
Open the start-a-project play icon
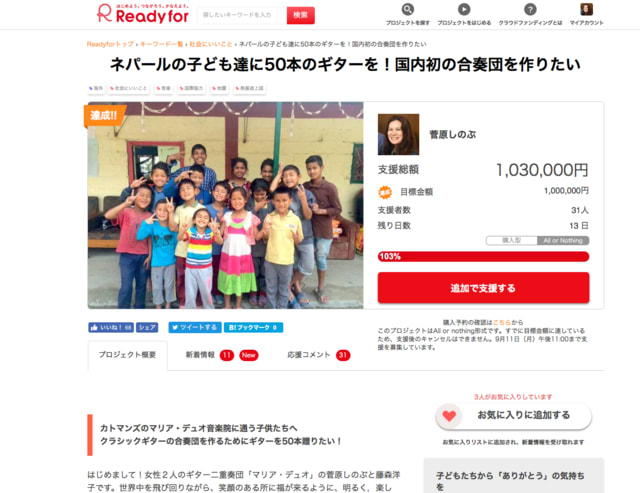click(464, 9)
